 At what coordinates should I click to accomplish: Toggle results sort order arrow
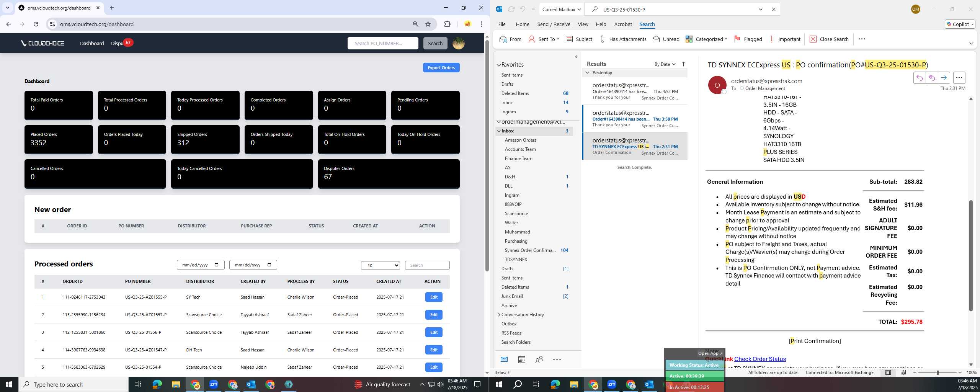click(683, 64)
